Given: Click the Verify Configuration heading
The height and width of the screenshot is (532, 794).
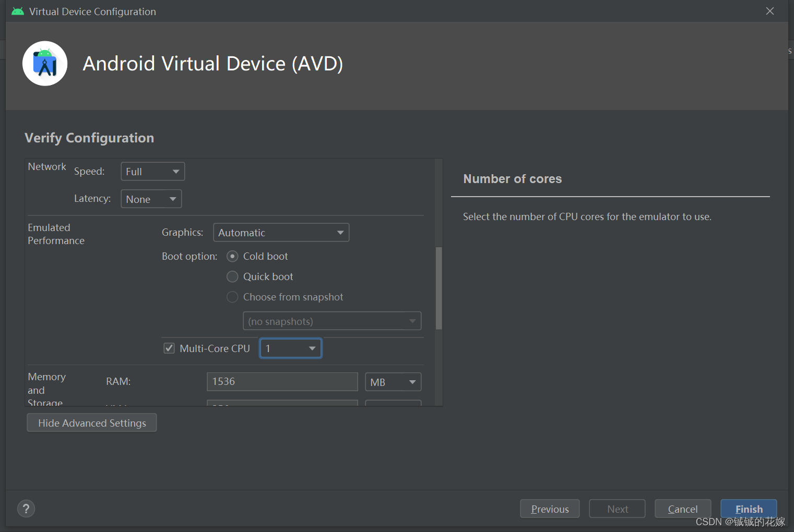Looking at the screenshot, I should (89, 138).
